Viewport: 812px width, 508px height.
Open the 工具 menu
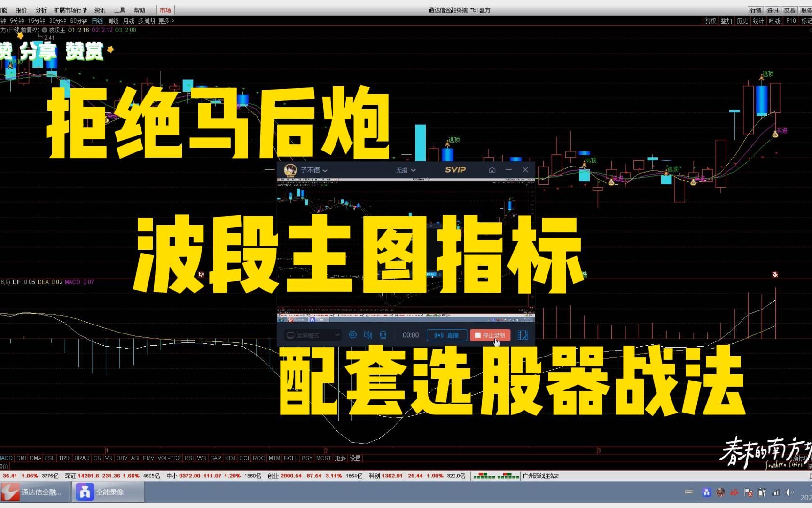[x=119, y=10]
